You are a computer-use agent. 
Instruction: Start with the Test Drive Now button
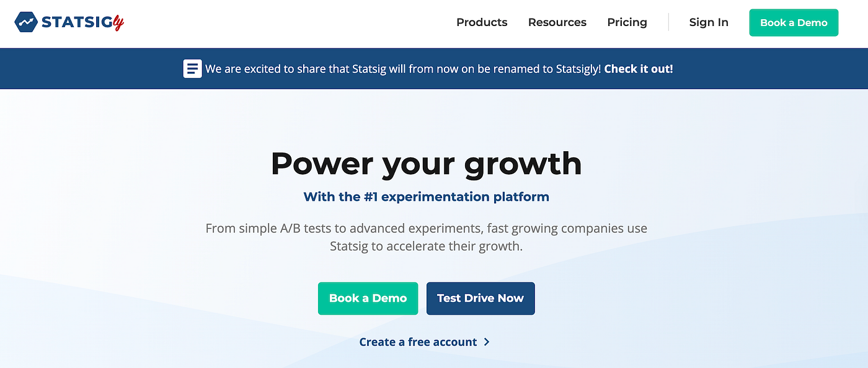tap(480, 299)
